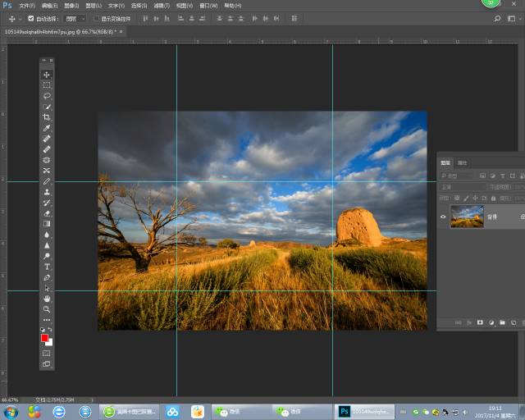525x420 pixels.
Task: Open the layer blend mode dropdown
Action: (x=462, y=187)
